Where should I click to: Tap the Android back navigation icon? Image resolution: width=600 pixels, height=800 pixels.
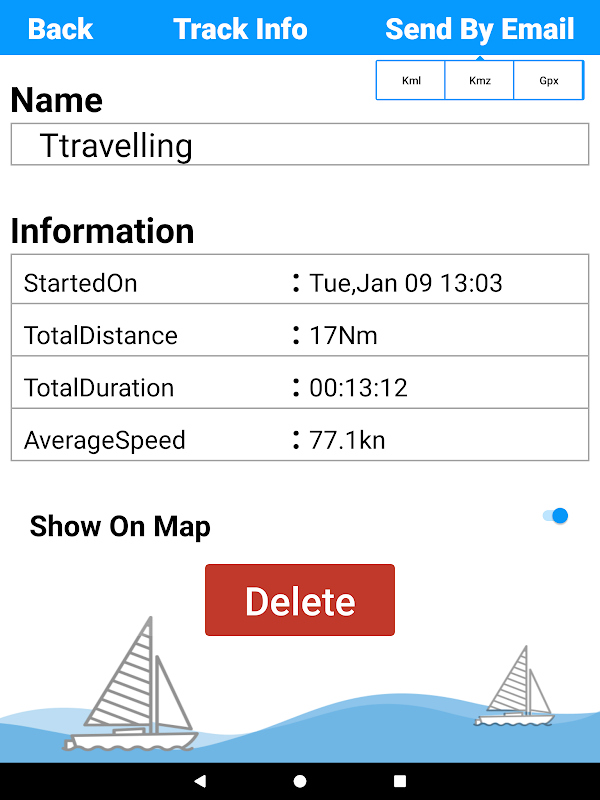coord(200,781)
